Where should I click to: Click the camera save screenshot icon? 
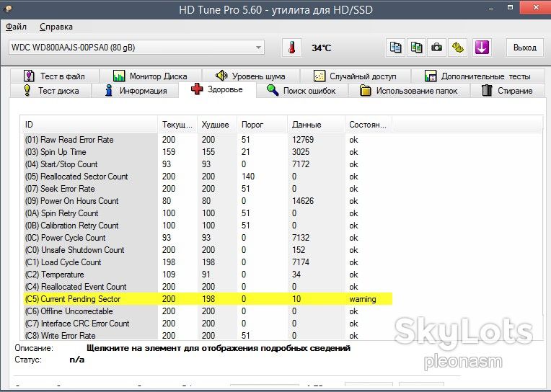[x=436, y=48]
